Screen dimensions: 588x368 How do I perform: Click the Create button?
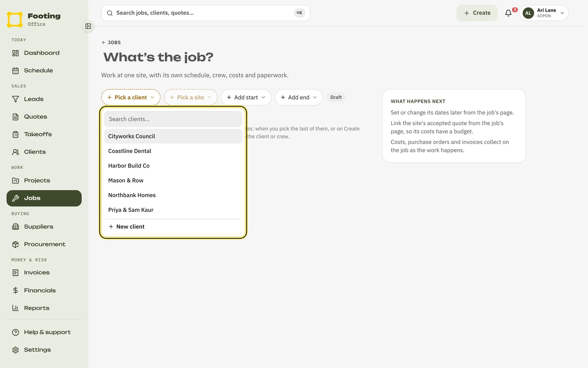(477, 13)
